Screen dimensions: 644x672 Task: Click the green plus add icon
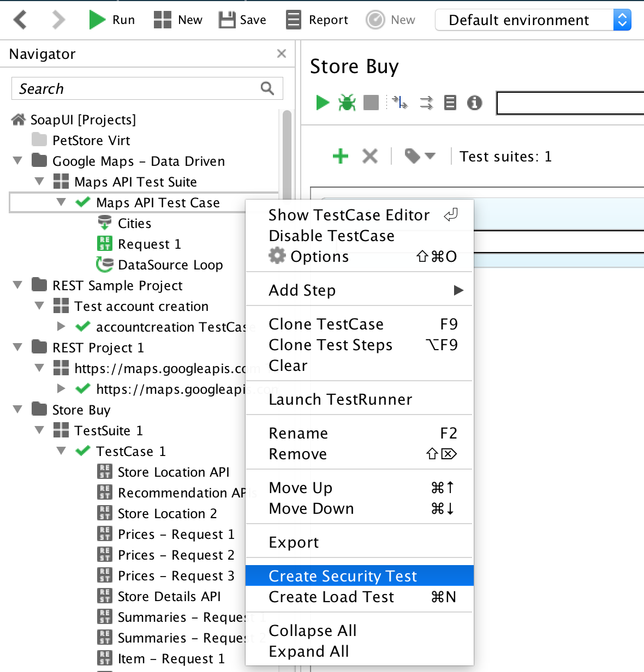(x=341, y=157)
